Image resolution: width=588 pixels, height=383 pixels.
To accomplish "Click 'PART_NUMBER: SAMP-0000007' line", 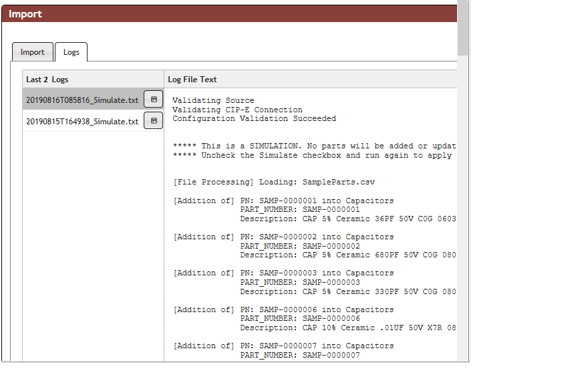I will [x=300, y=355].
